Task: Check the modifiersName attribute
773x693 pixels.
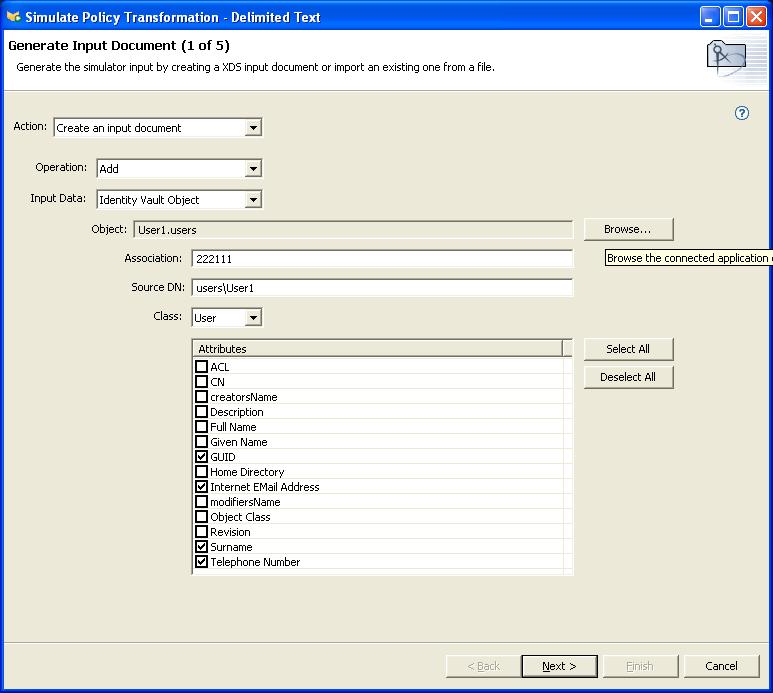Action: point(201,502)
